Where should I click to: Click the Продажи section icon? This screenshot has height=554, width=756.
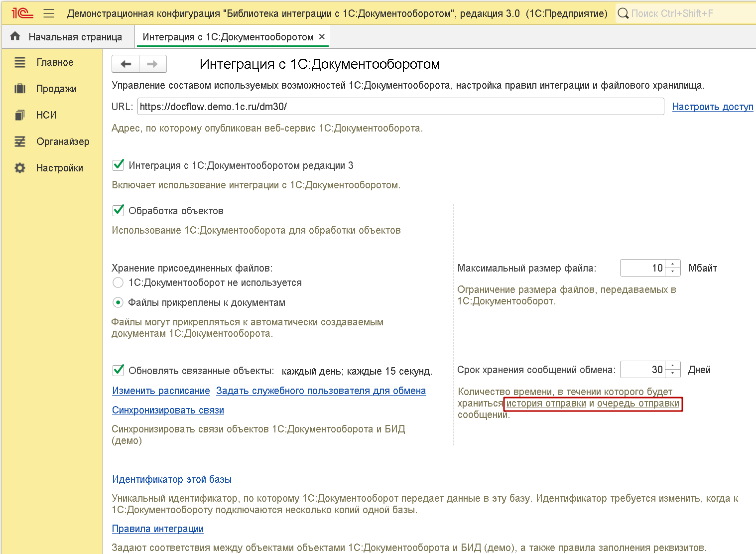(x=20, y=89)
